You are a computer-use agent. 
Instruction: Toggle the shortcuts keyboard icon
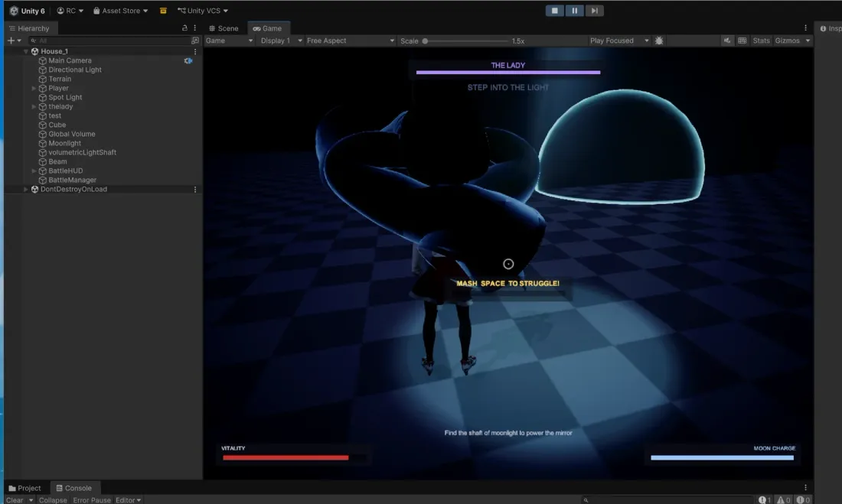(x=742, y=41)
